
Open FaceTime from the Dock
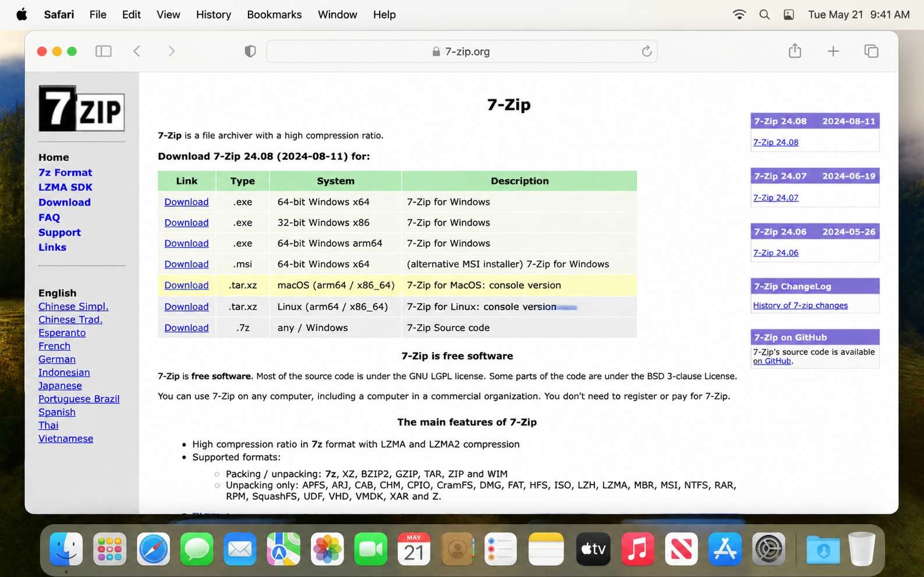370,548
